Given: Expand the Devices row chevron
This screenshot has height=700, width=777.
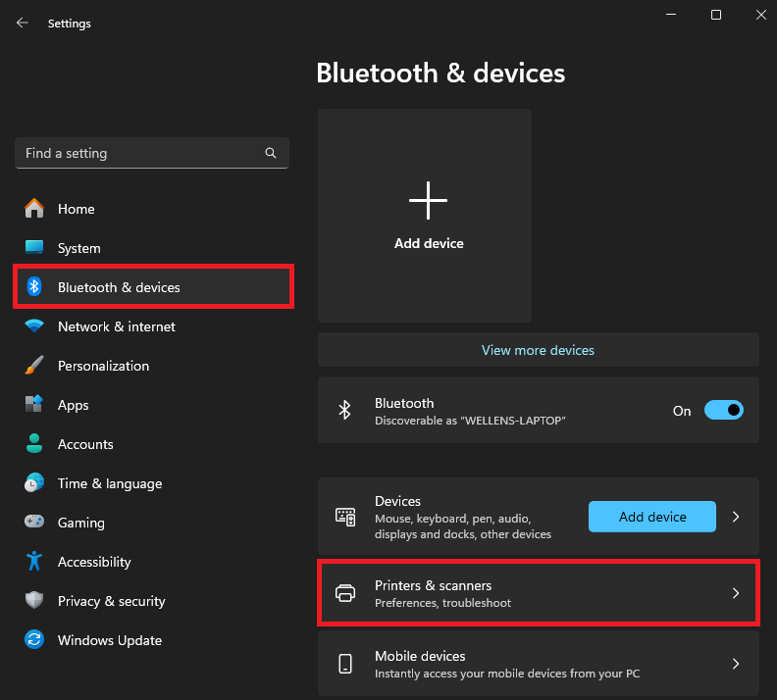Looking at the screenshot, I should tap(736, 517).
